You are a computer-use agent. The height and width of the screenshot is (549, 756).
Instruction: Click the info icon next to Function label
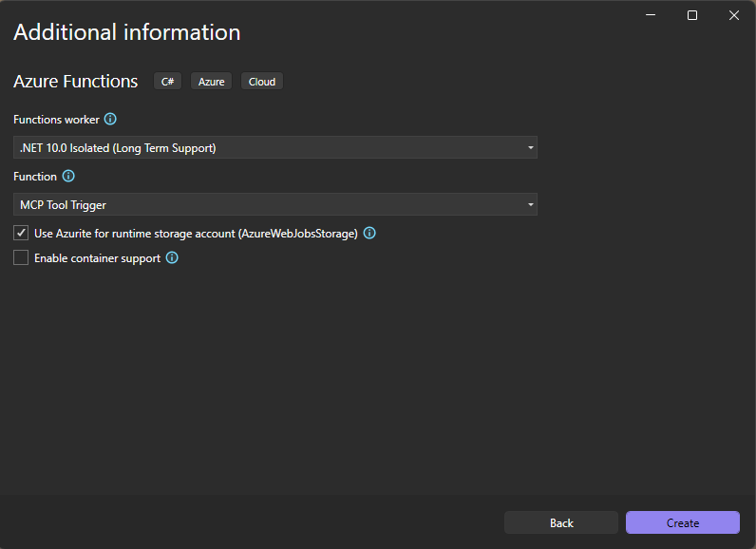coord(68,177)
